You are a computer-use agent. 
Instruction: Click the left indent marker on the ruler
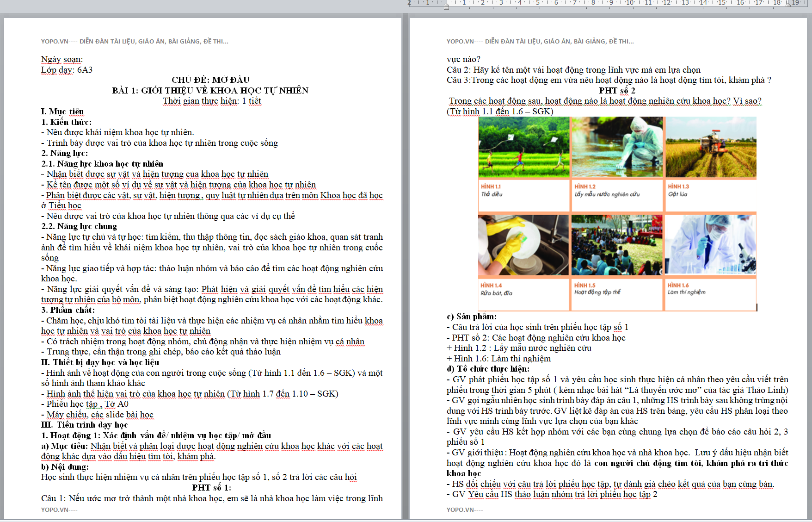(x=446, y=6)
